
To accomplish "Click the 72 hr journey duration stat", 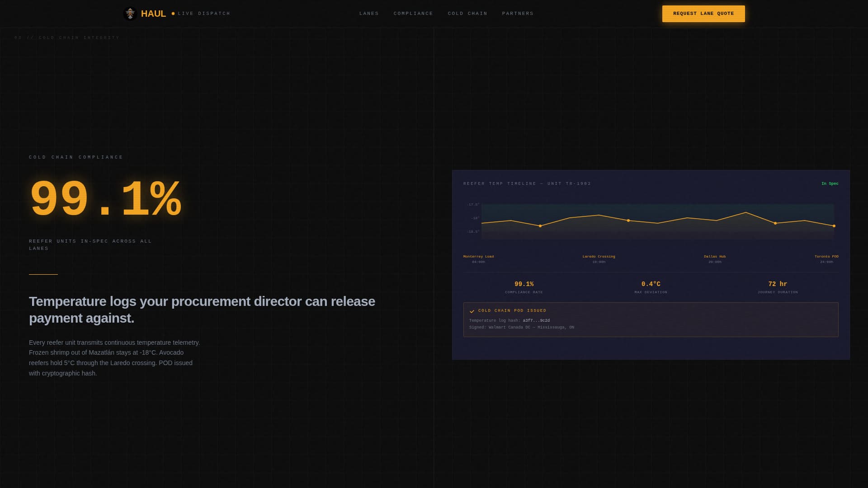I will pyautogui.click(x=778, y=287).
